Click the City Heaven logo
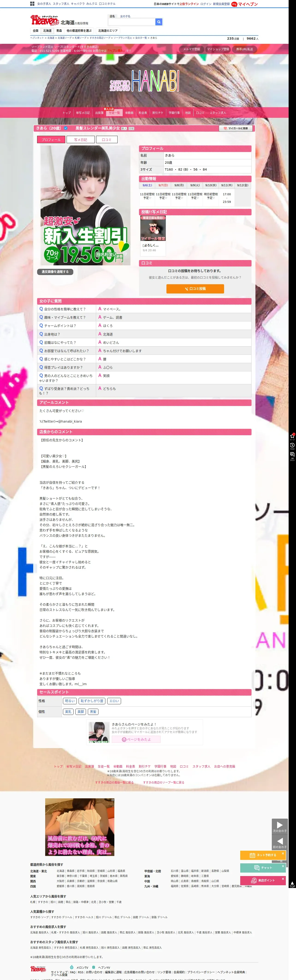Screen dimensions: 296x980 pos(45,20)
